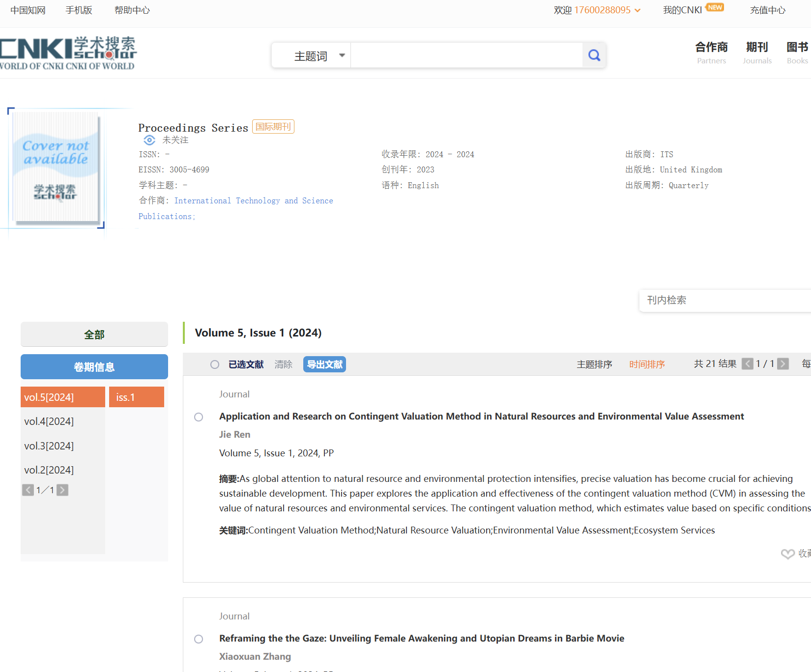Click the journal cover thumbnail
Screen dimensions: 811x672
[x=56, y=167]
